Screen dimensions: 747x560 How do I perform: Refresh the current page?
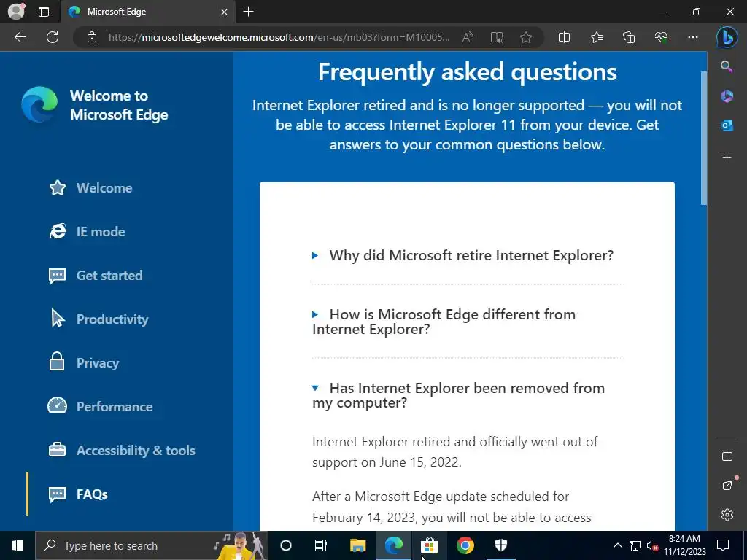tap(53, 37)
